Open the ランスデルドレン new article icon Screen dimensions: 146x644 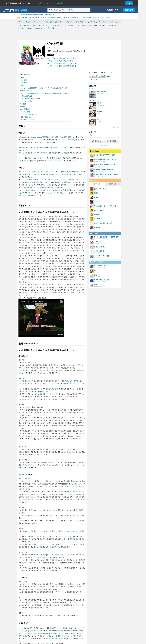92,267
